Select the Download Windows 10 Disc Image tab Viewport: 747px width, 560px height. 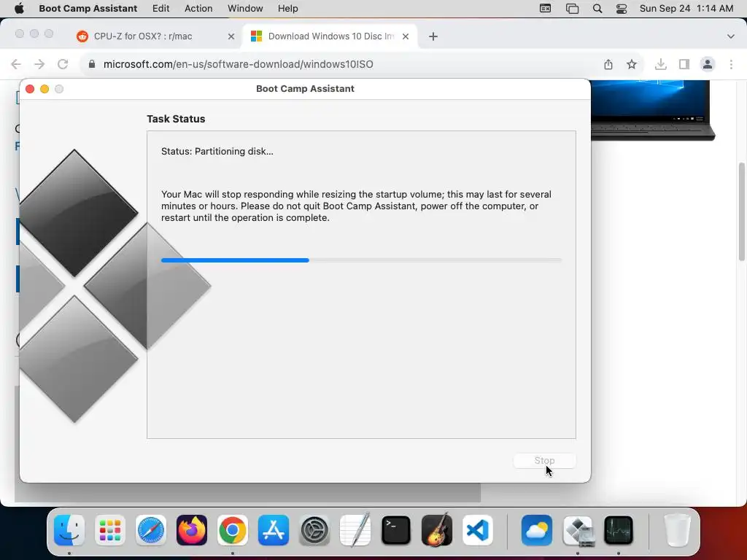[330, 36]
